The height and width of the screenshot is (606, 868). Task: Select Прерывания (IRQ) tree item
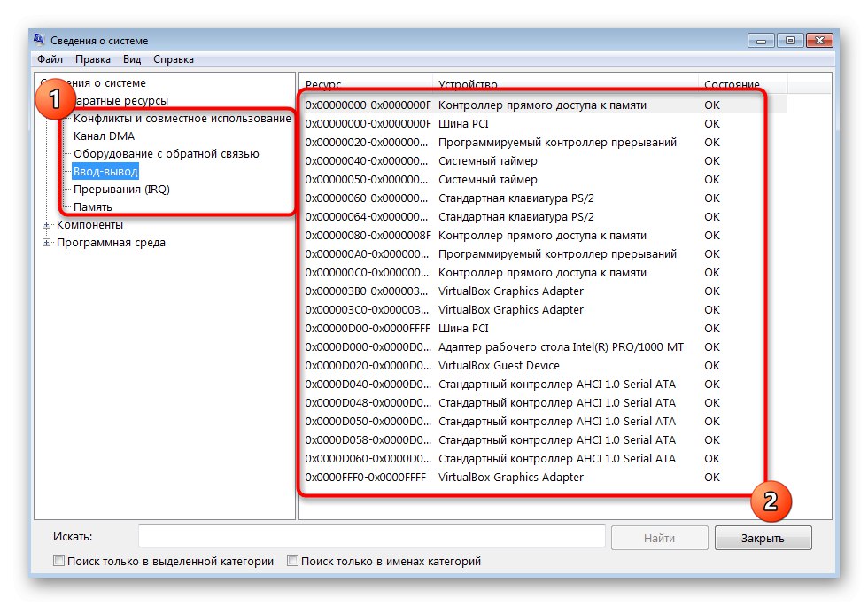tap(121, 190)
